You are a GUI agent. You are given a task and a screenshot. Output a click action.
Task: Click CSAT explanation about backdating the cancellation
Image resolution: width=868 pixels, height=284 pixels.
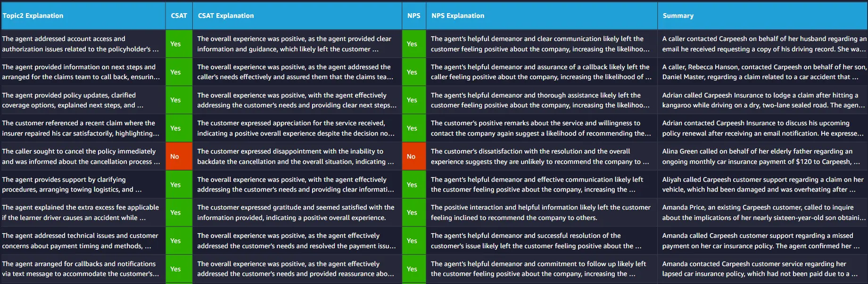tap(297, 156)
